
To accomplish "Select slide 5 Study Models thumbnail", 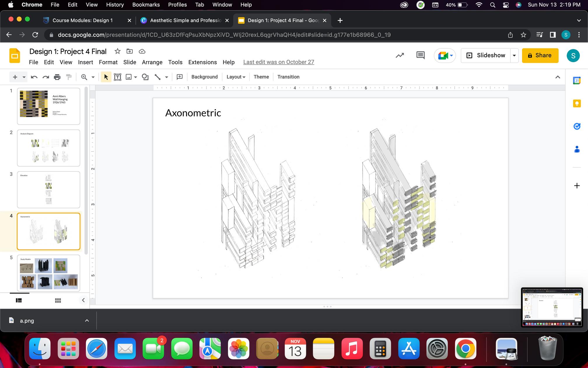I will click(48, 272).
